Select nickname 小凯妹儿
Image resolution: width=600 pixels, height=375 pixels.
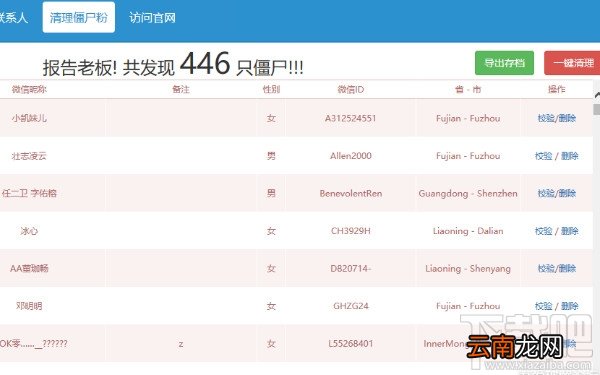point(29,118)
